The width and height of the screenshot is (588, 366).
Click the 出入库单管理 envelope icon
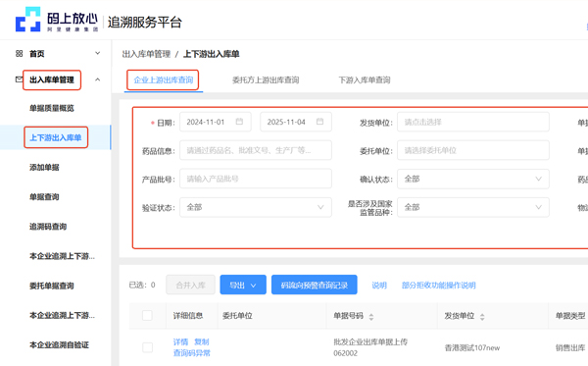[19, 79]
